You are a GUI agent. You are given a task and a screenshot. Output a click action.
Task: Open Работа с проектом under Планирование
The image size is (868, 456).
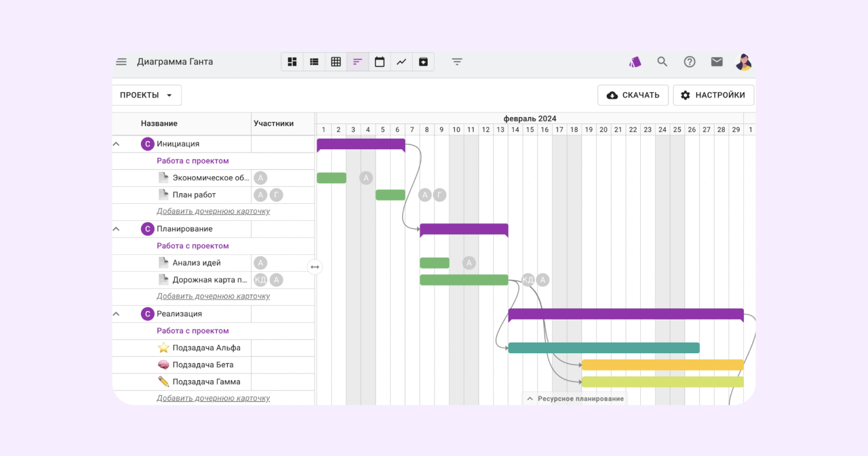(193, 246)
